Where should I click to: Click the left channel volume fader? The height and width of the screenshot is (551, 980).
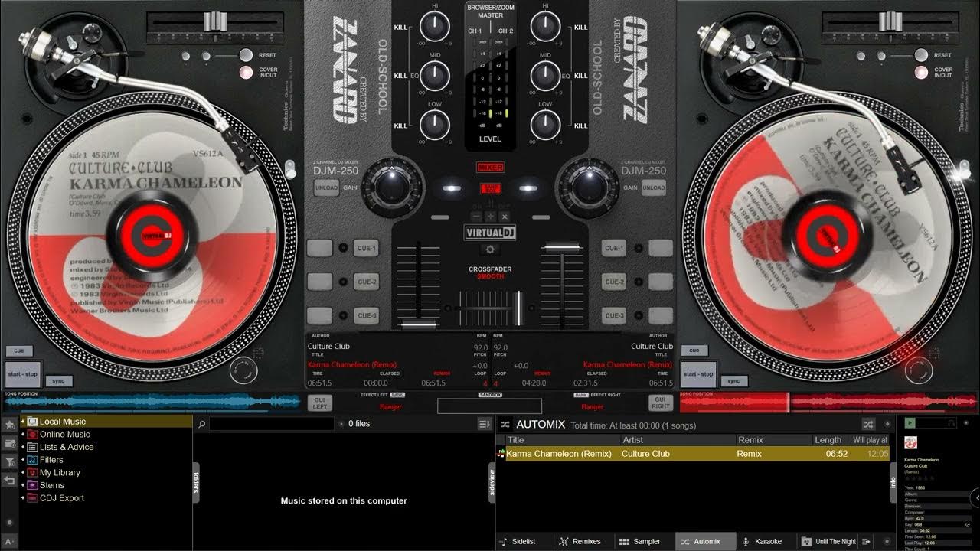point(418,325)
